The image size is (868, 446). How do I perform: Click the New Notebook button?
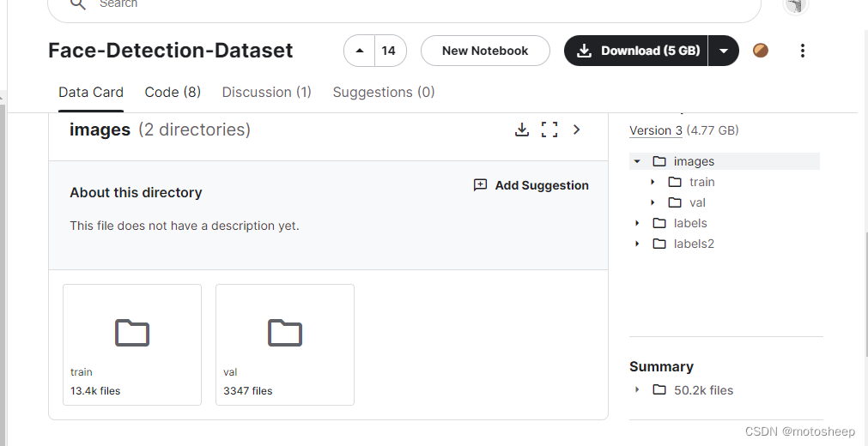click(x=485, y=51)
